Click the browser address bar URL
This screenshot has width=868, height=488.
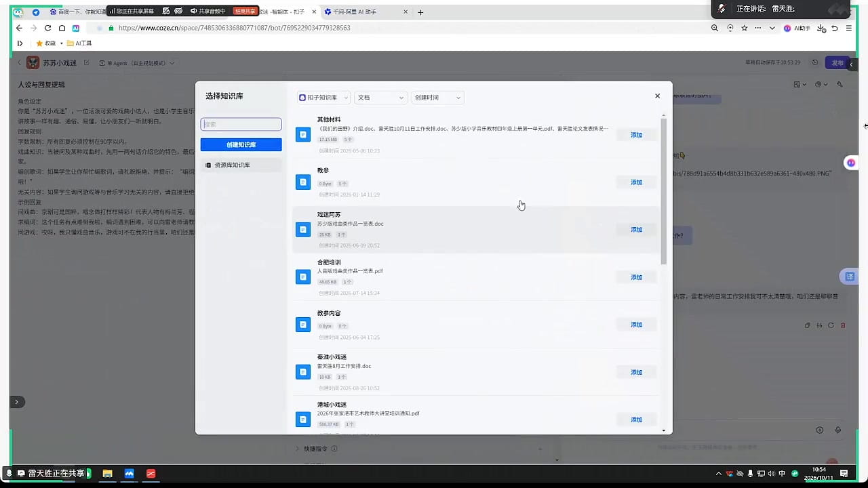235,28
